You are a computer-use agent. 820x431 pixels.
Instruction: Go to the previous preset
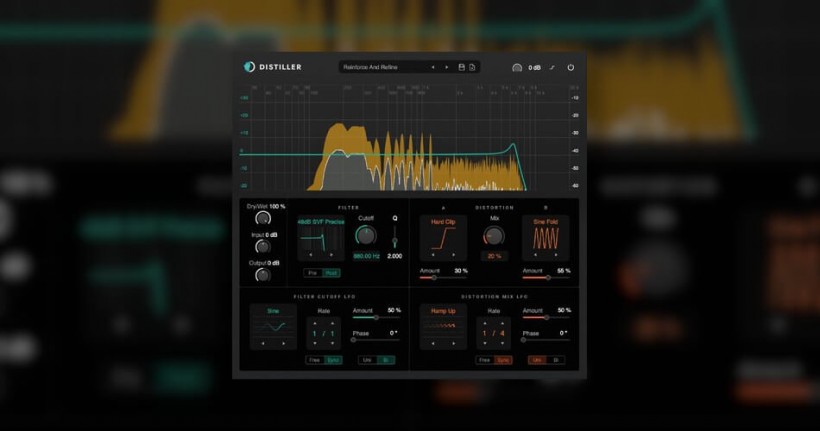tap(432, 67)
